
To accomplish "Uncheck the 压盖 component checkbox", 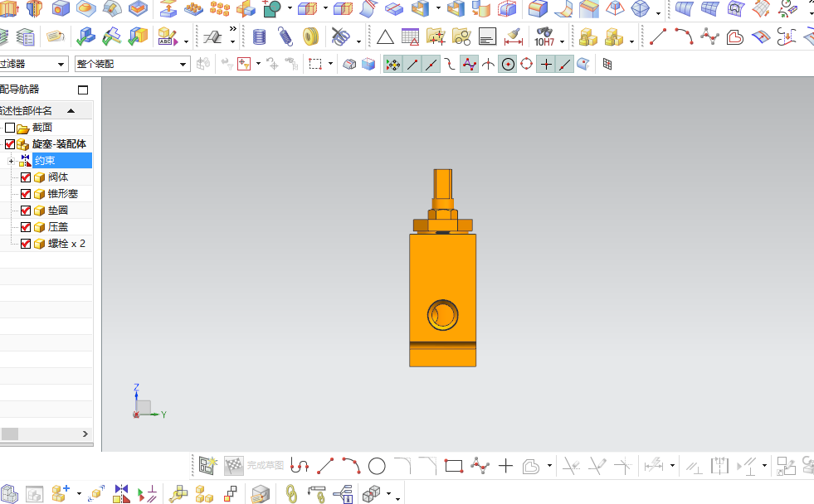I will click(x=26, y=227).
